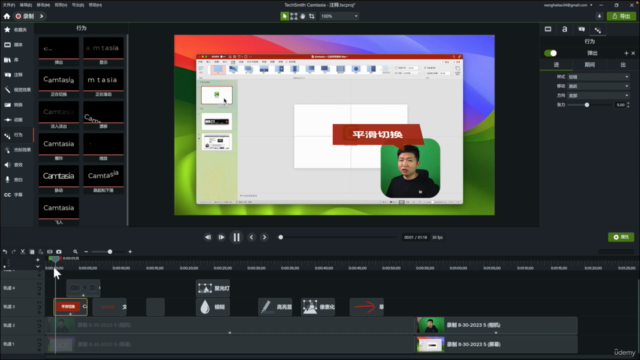
Task: Open the account email dropdown
Action: 568,5
